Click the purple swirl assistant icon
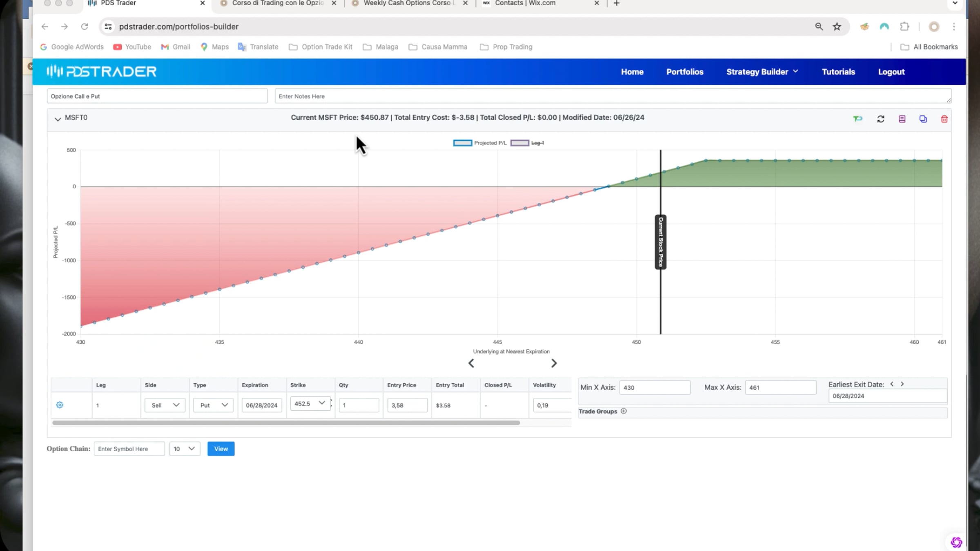Viewport: 980px width, 551px height. pyautogui.click(x=956, y=542)
